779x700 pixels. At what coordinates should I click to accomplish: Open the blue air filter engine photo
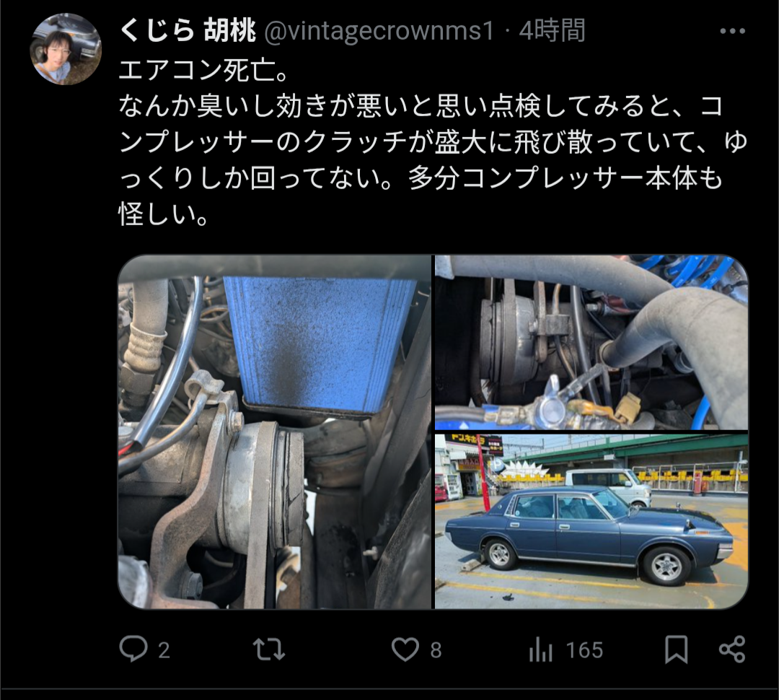click(275, 432)
